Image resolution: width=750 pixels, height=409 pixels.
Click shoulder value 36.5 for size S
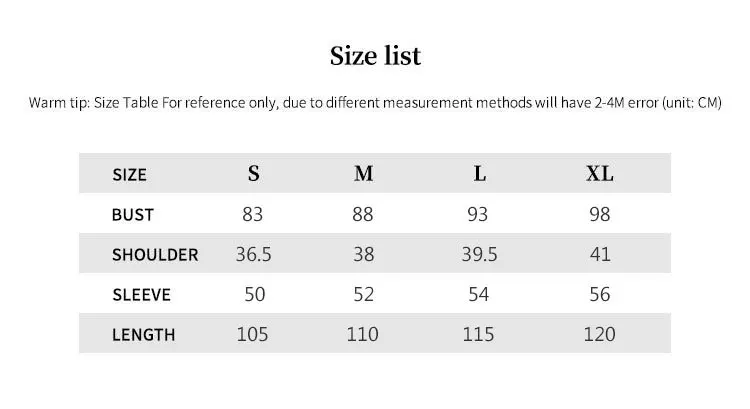click(x=254, y=254)
